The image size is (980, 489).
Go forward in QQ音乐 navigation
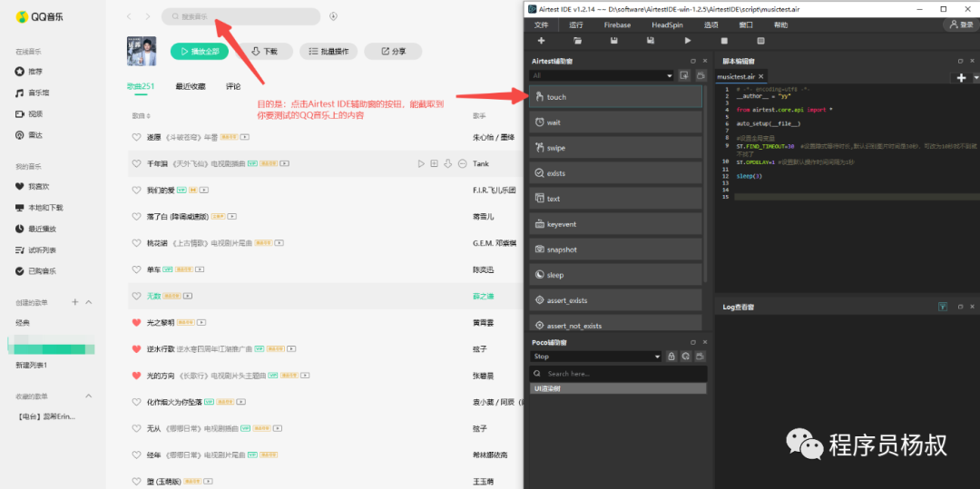(148, 16)
